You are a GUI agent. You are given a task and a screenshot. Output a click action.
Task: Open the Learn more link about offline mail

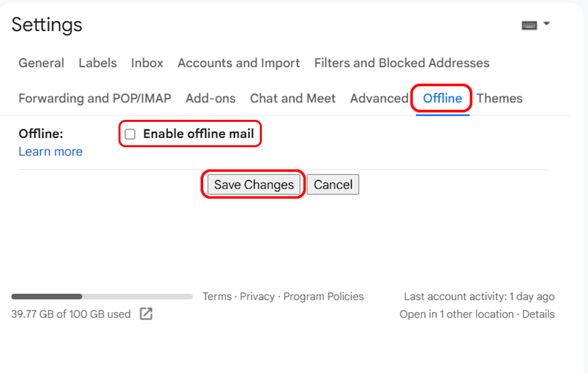[50, 151]
